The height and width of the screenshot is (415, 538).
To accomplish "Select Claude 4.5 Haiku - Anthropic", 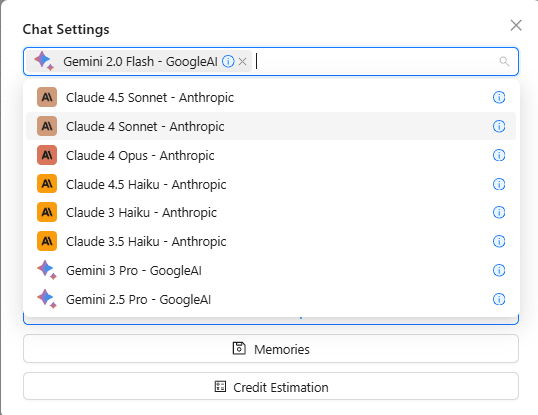I will (271, 184).
